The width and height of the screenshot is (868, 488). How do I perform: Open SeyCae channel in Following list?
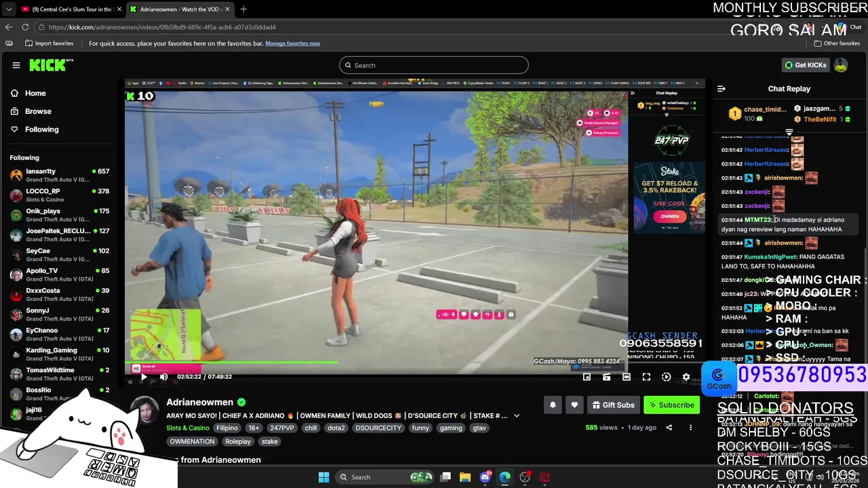tap(59, 254)
